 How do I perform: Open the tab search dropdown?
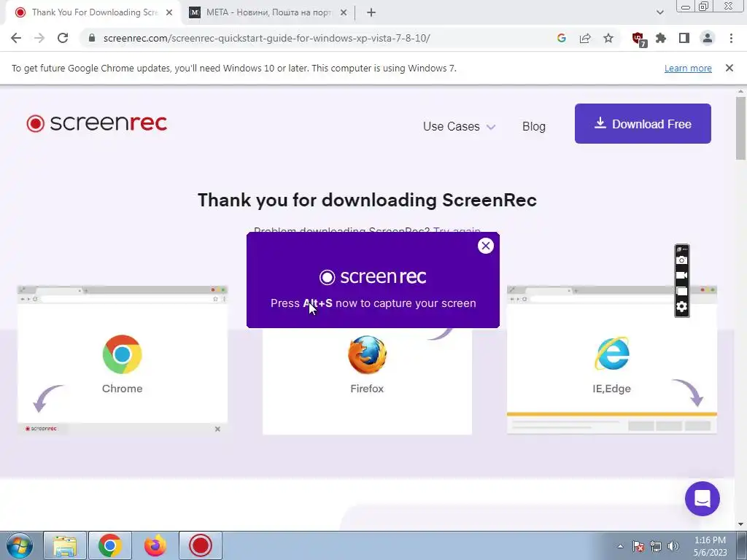point(659,12)
